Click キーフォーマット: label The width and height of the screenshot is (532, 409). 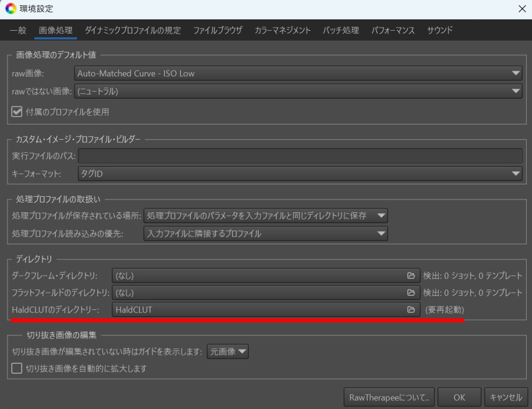tap(36, 174)
